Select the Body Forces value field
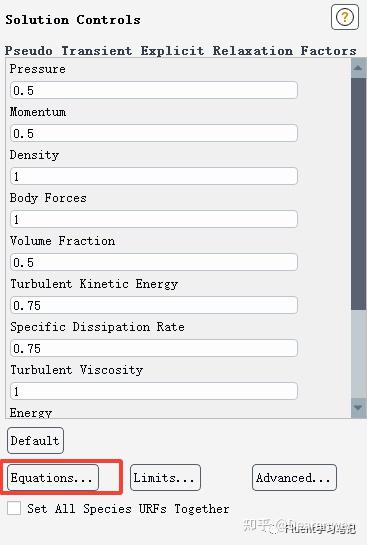The width and height of the screenshot is (367, 545). coord(154,219)
